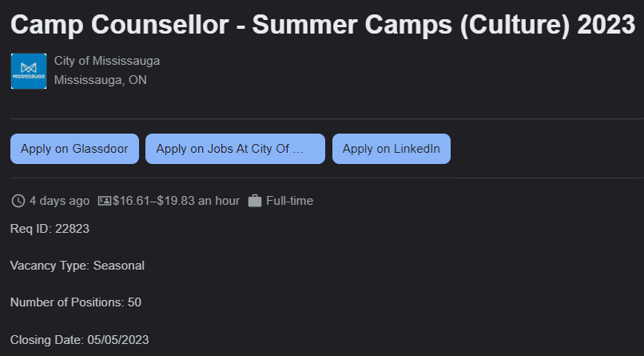This screenshot has height=356, width=644.
Task: Click the Req ID: 22823 line
Action: click(x=50, y=229)
